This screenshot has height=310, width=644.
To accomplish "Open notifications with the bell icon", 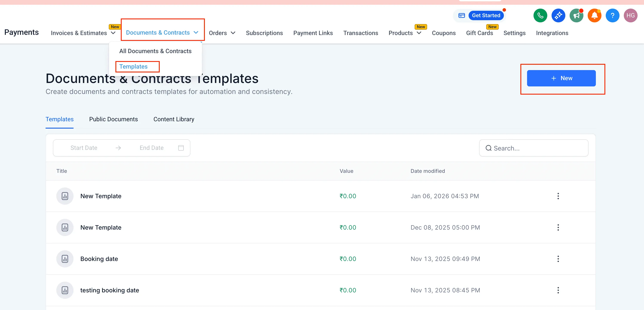I will [595, 15].
